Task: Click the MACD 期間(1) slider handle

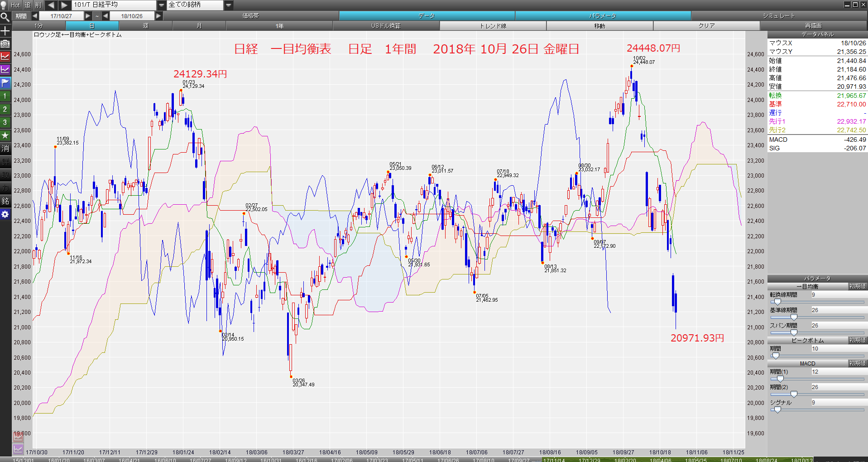Action: coord(780,379)
